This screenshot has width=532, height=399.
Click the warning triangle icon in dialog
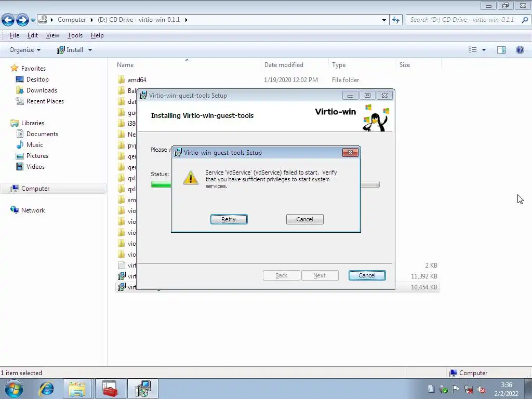point(190,178)
